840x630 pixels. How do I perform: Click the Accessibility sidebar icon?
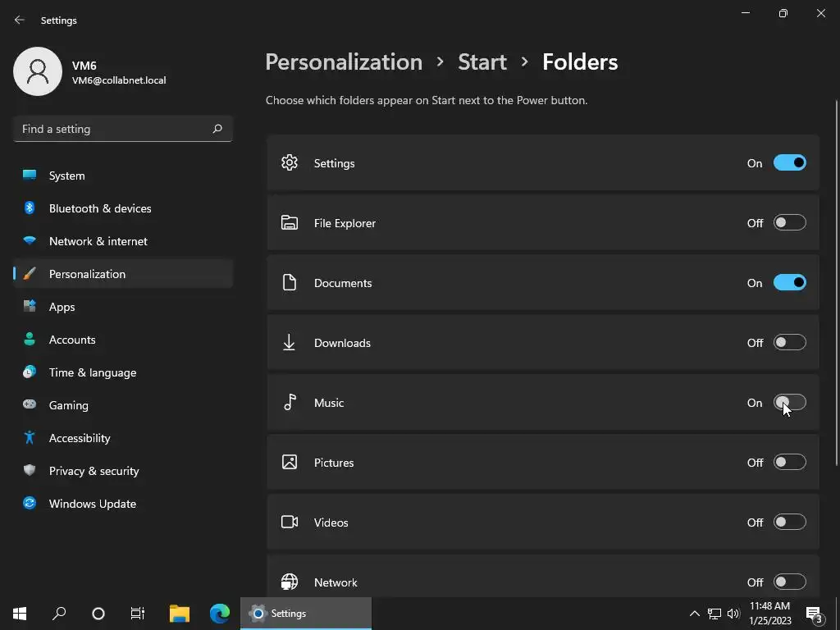[30, 438]
